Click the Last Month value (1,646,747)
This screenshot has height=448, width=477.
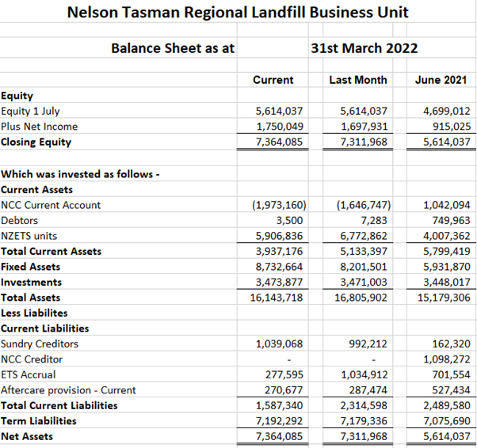(x=364, y=205)
